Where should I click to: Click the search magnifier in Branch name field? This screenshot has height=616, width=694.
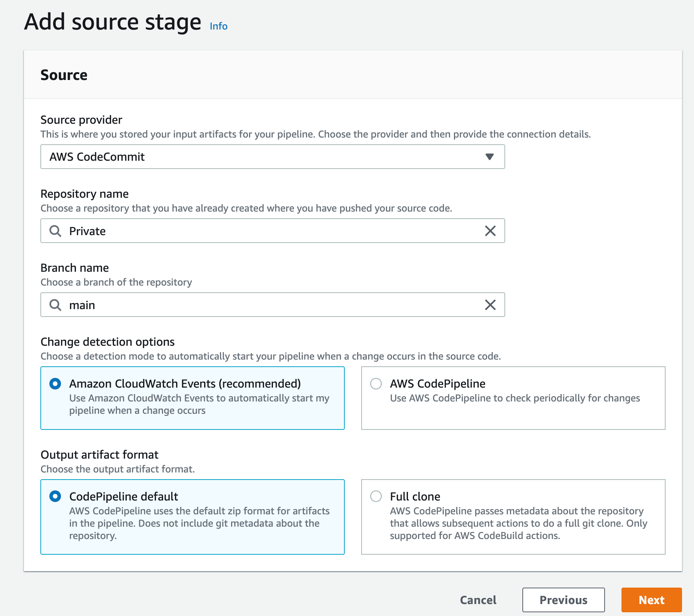coord(56,305)
